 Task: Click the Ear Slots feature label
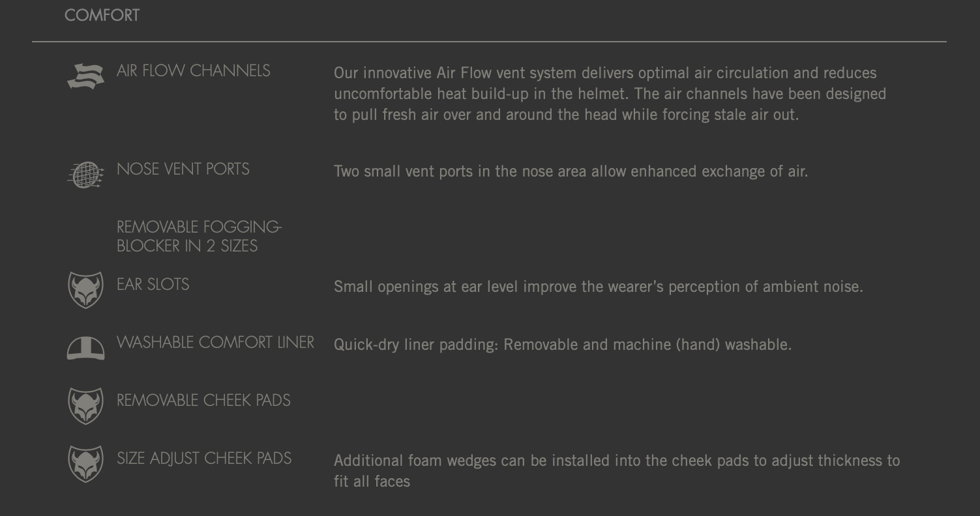point(153,284)
